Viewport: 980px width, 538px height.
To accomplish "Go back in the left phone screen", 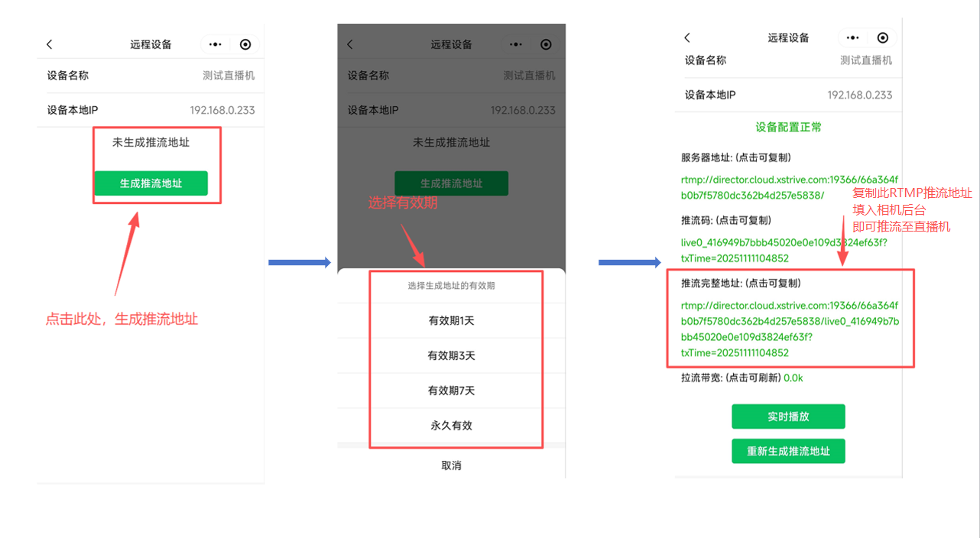I will click(x=50, y=44).
